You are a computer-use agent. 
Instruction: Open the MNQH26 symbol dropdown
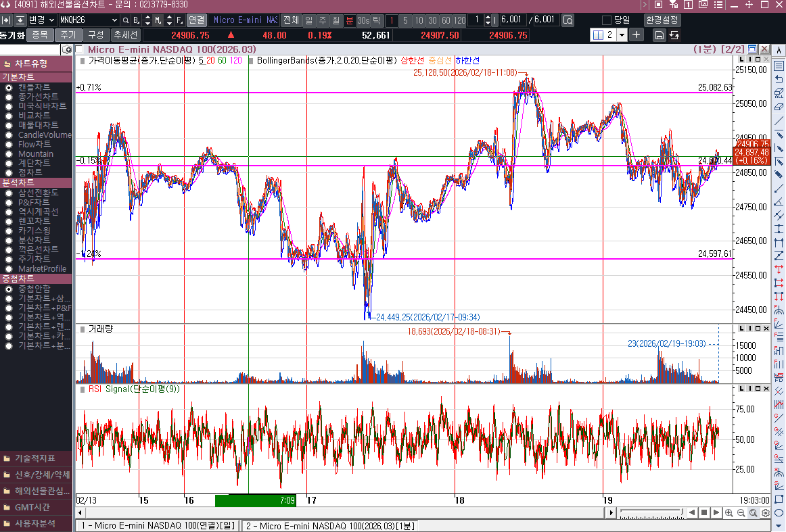tap(114, 20)
